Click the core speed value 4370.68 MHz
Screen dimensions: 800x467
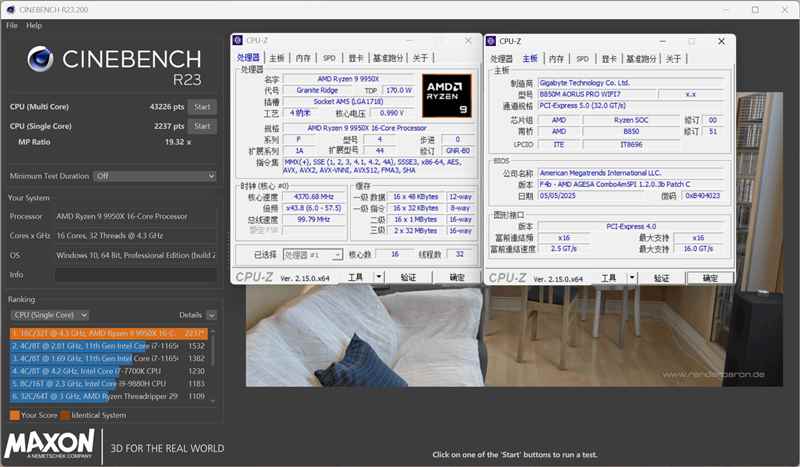click(x=313, y=196)
